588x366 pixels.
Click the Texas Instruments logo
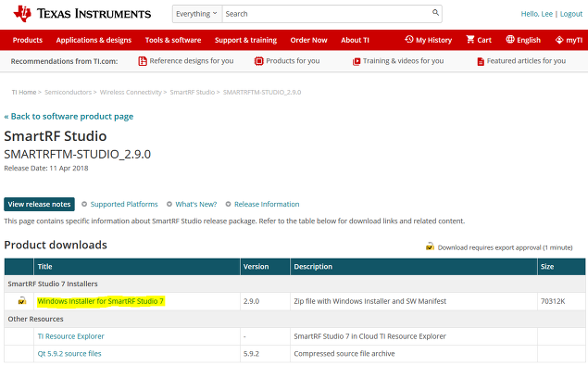click(82, 14)
